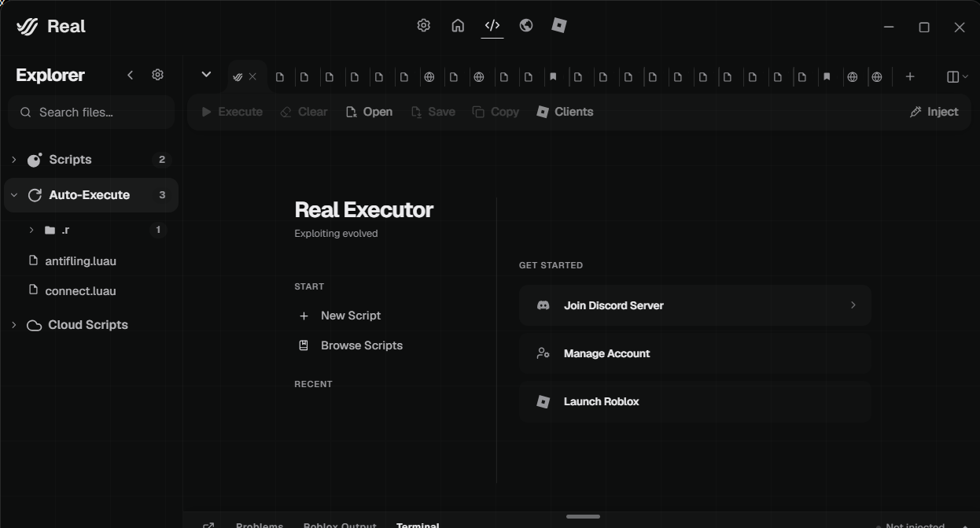Open the tab list dropdown chevron
Screen dimensions: 980x528
point(206,75)
